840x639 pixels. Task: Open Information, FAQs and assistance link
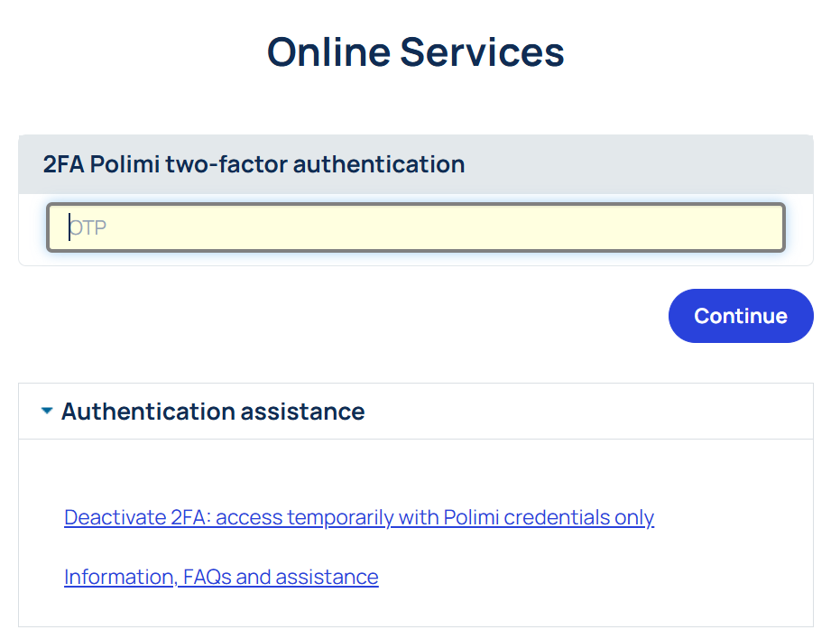(x=221, y=577)
